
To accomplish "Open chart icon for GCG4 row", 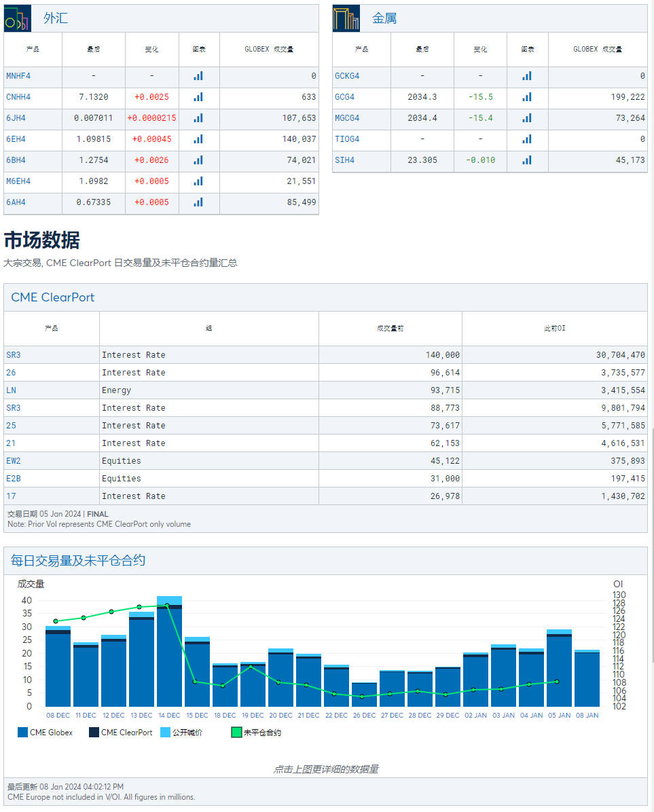I will pos(527,97).
